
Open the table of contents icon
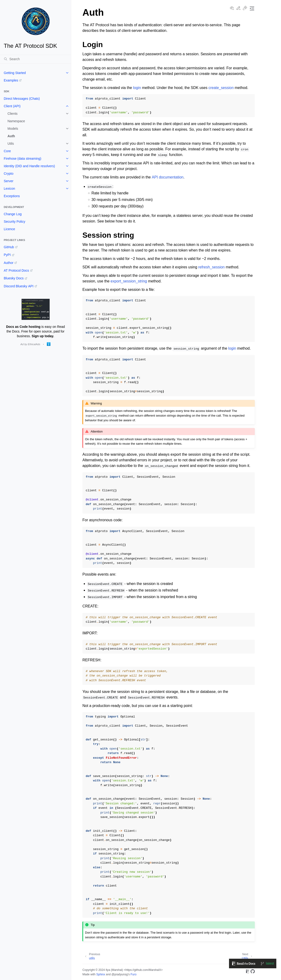pyautogui.click(x=252, y=8)
